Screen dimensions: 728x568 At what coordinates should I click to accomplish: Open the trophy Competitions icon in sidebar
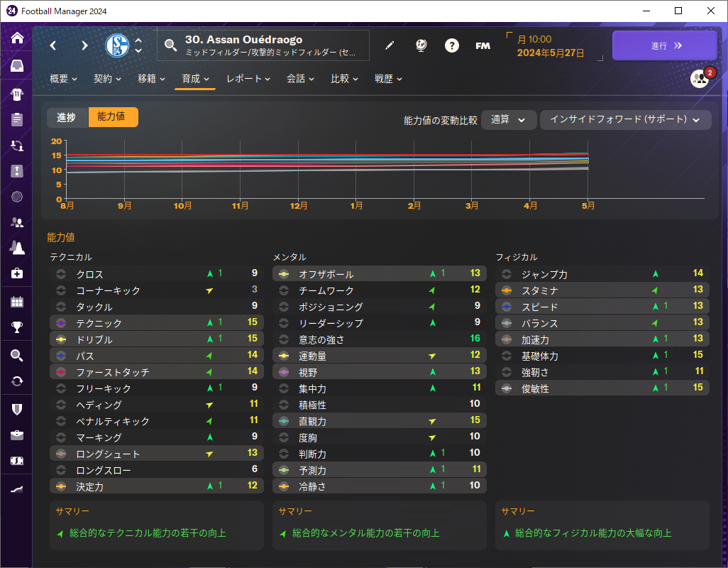(x=17, y=327)
